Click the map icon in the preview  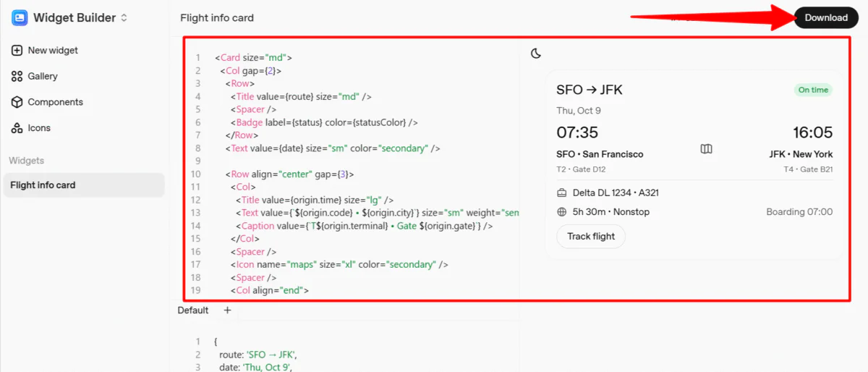(707, 149)
